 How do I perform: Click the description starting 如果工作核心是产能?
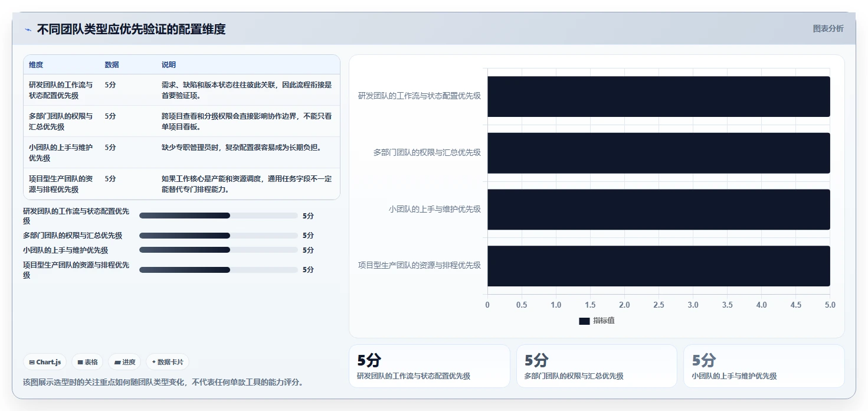247,184
